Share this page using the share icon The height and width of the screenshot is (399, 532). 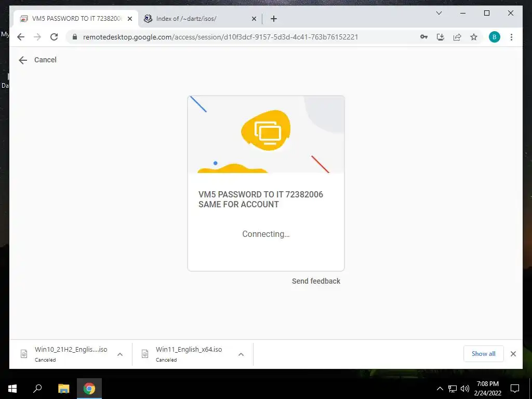(457, 37)
